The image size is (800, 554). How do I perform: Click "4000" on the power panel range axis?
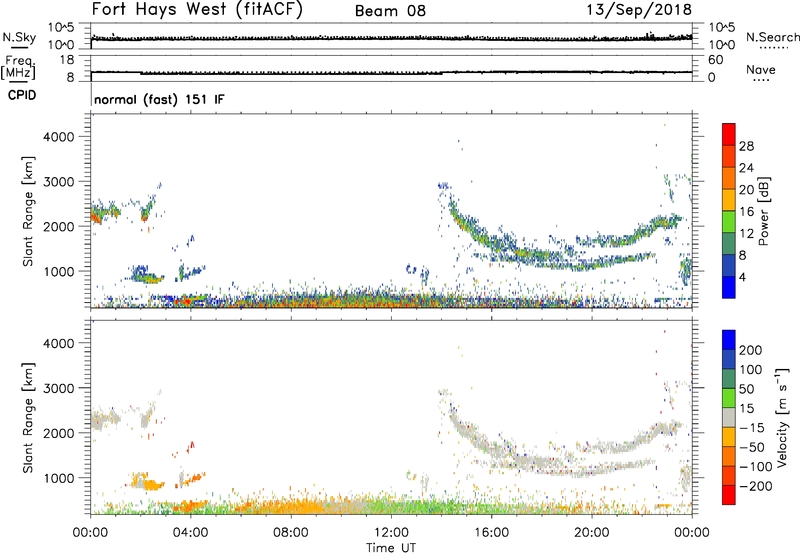pyautogui.click(x=59, y=137)
